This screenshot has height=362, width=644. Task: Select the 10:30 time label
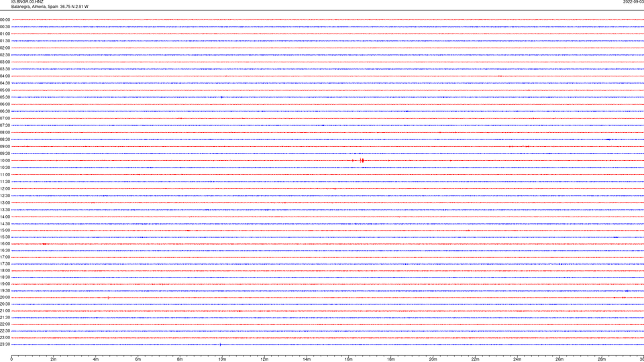point(5,168)
